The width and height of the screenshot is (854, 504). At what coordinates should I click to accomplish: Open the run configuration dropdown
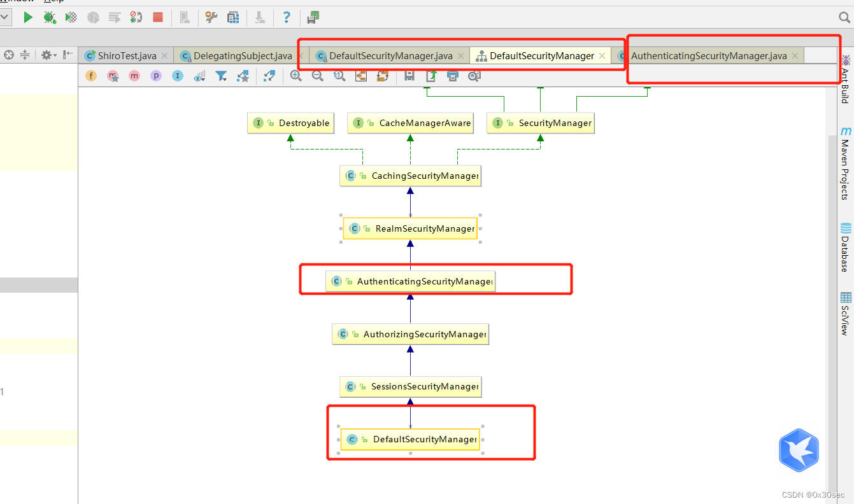click(x=5, y=18)
